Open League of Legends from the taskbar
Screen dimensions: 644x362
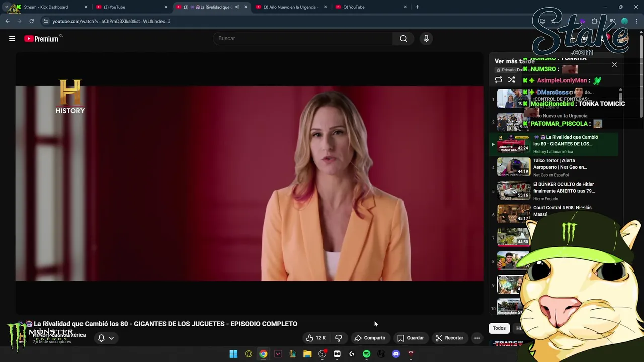point(293,354)
